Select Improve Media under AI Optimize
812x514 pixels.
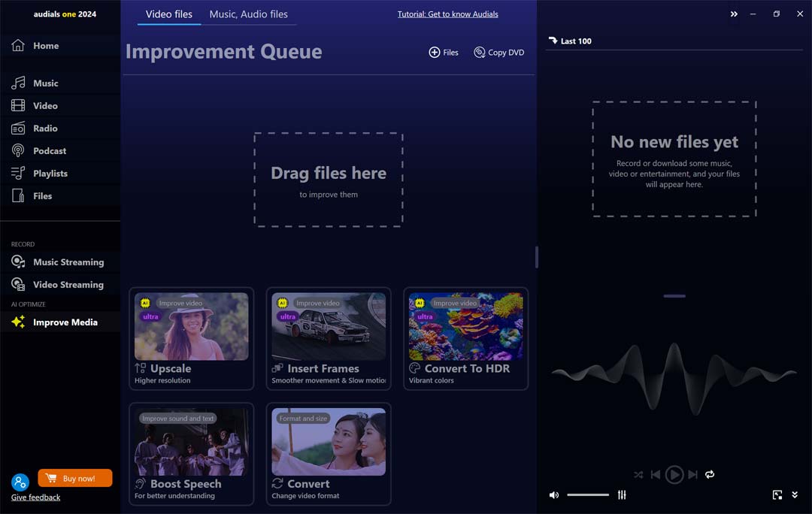pyautogui.click(x=65, y=322)
